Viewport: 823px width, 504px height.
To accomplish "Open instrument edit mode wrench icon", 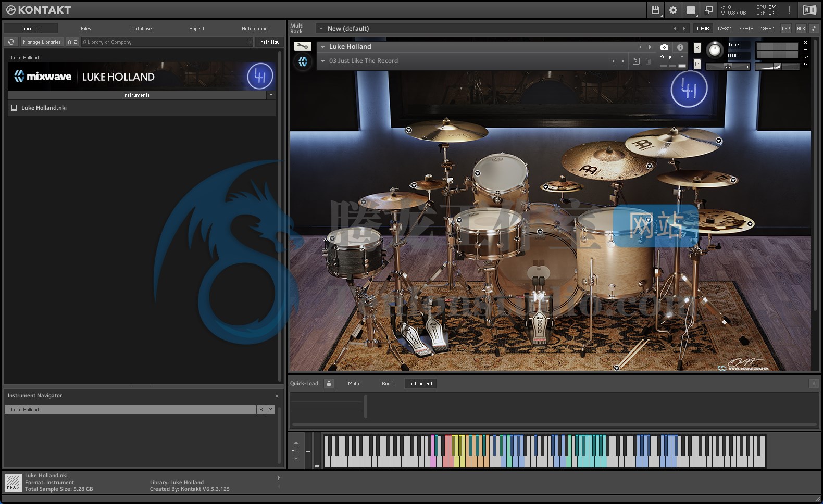I will tap(303, 46).
